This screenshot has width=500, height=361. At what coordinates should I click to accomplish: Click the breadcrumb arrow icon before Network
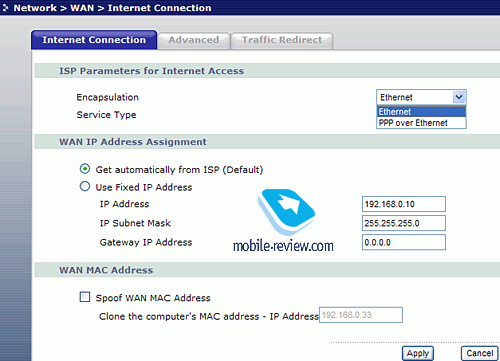pyautogui.click(x=5, y=8)
